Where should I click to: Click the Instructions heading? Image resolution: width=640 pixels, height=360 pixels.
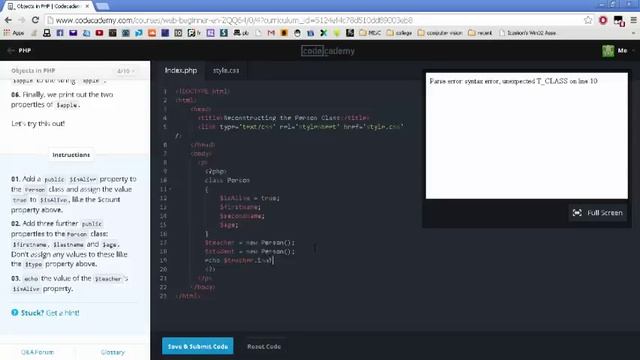point(71,155)
